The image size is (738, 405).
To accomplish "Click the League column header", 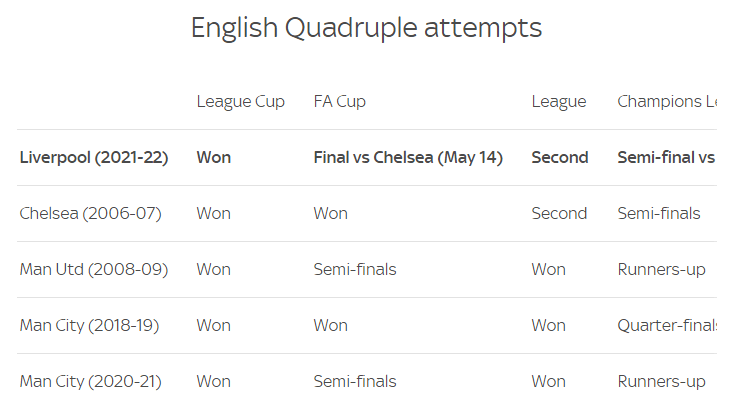I will tap(559, 102).
